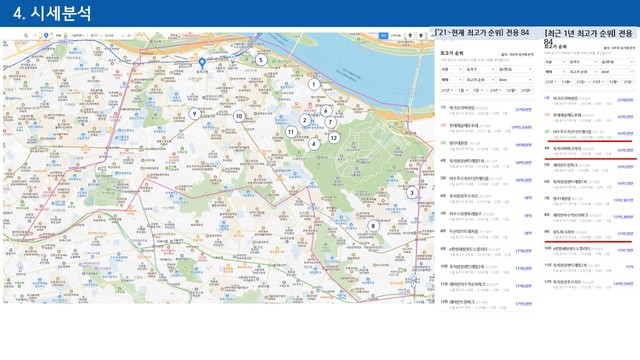Click map marker number 12

pos(334,138)
